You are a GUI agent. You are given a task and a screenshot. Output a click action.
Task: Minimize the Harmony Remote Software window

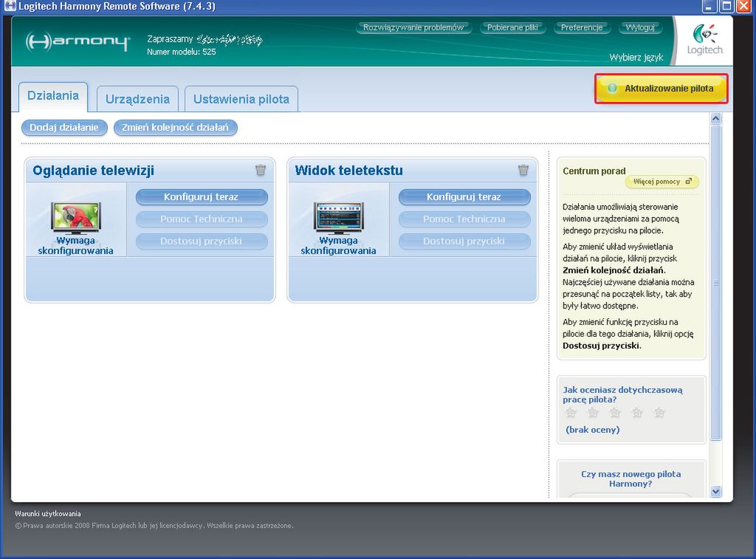[708, 6]
